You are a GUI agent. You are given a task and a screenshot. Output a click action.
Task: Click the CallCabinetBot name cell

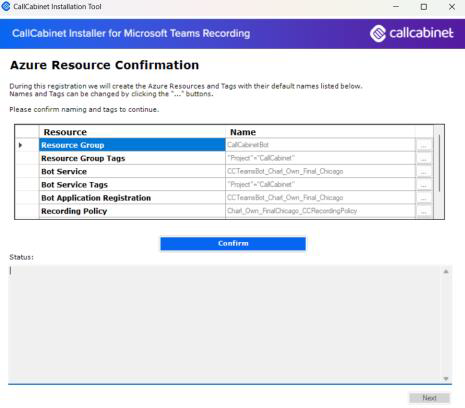320,145
